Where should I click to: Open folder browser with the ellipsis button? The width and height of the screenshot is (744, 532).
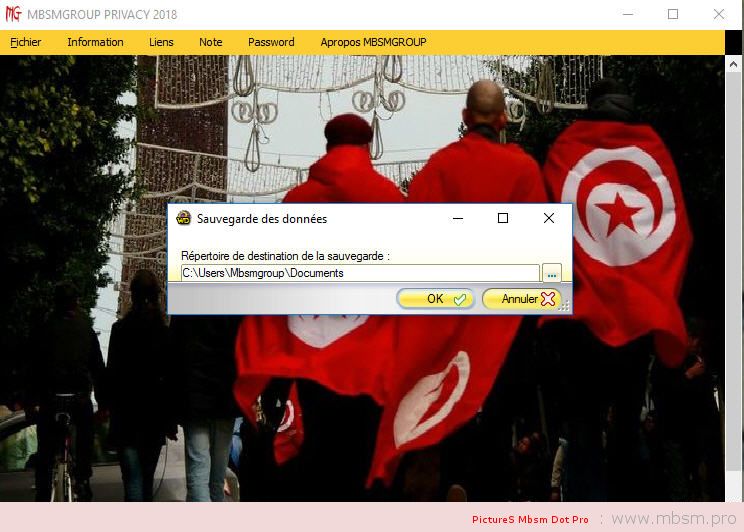pyautogui.click(x=552, y=273)
